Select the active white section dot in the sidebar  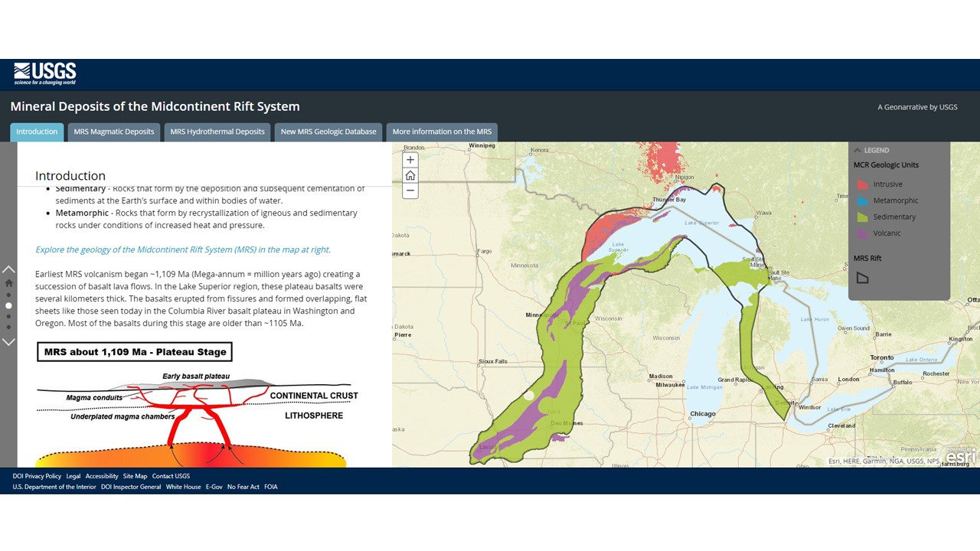click(8, 305)
